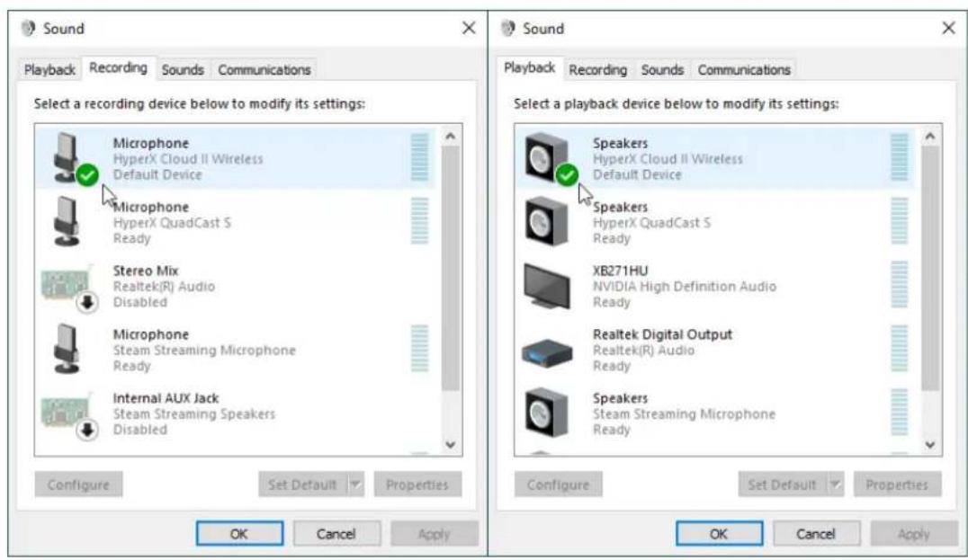This screenshot has width=968, height=560.
Task: Open Properties in Recording window
Action: pos(417,484)
